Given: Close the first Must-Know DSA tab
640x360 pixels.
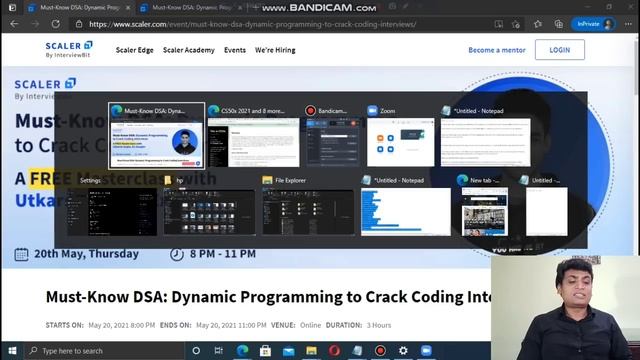Looking at the screenshot, I should 128,7.
